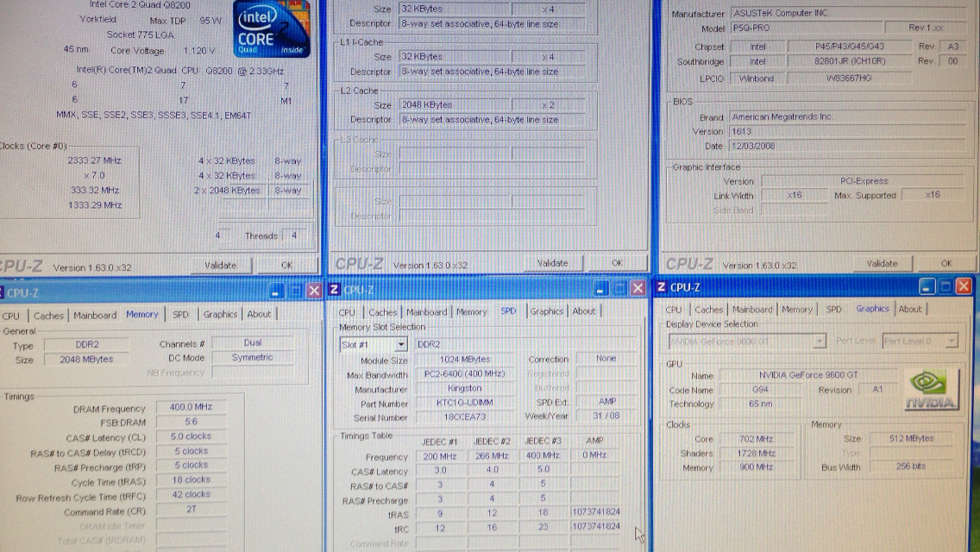Open Mainboard tab in the Graphics-tab window
This screenshot has width=980, height=552.
[x=752, y=310]
